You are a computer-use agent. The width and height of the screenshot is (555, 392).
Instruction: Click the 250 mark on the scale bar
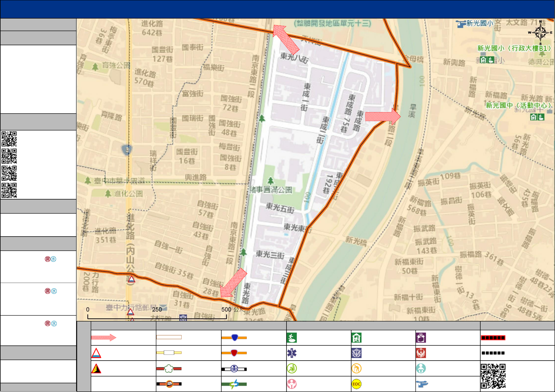[x=157, y=309]
